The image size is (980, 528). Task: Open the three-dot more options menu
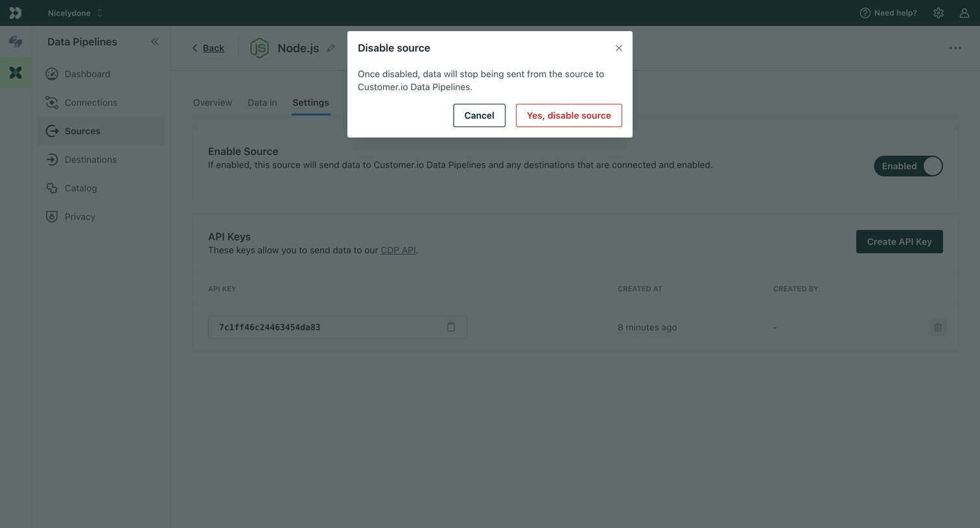(955, 48)
